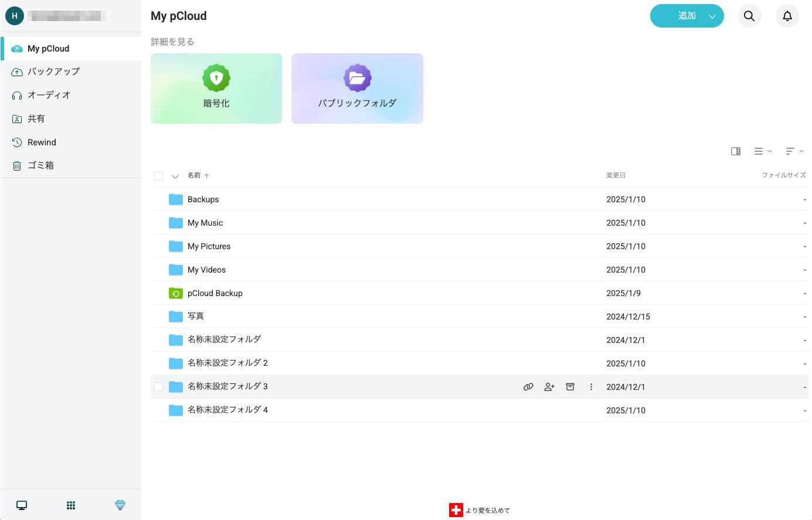Open the My Videos folder name
The width and height of the screenshot is (812, 520).
[206, 270]
